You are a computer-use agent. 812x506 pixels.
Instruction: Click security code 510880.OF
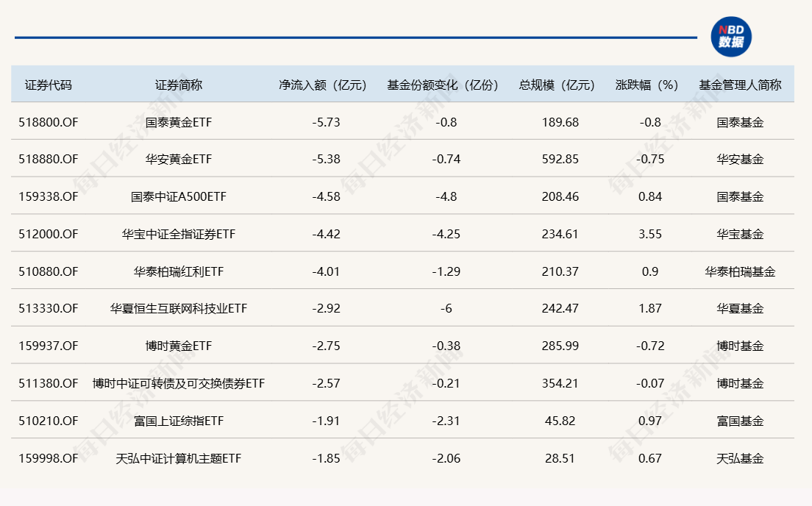pos(48,271)
